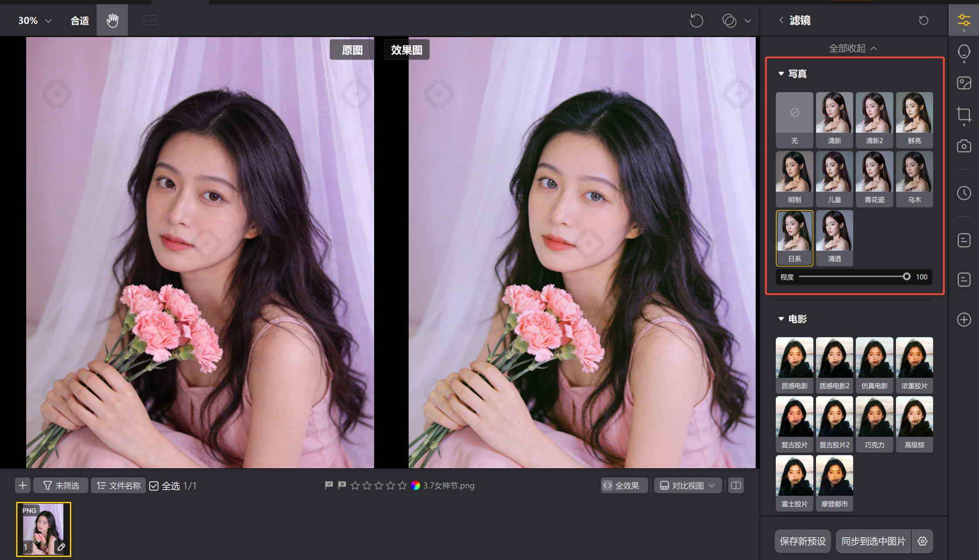The width and height of the screenshot is (979, 560).
Task: Click the undo rotate arrow in top toolbar
Action: (x=696, y=20)
